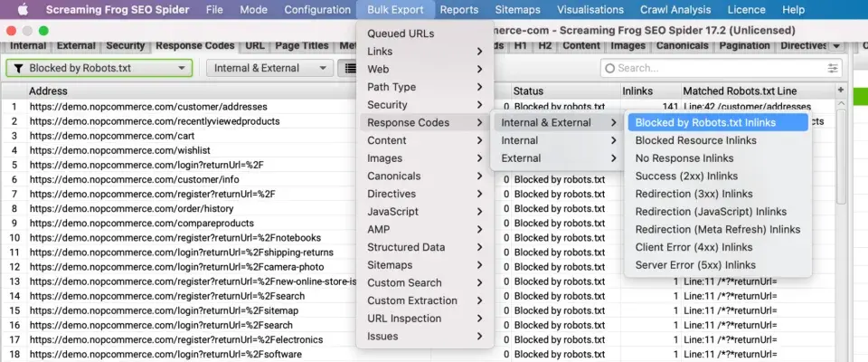Open the Directives submenu item
Viewport: 868px width, 362px height.
click(425, 194)
